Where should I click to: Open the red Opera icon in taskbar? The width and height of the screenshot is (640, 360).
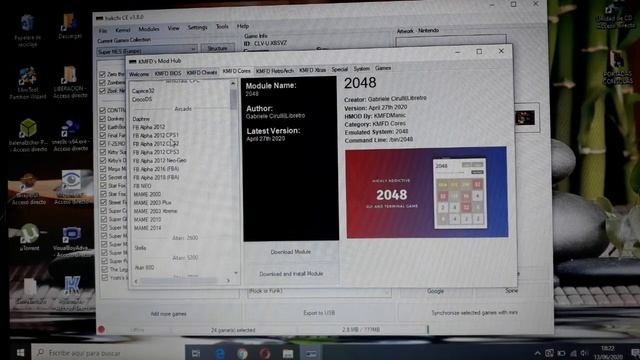point(265,353)
